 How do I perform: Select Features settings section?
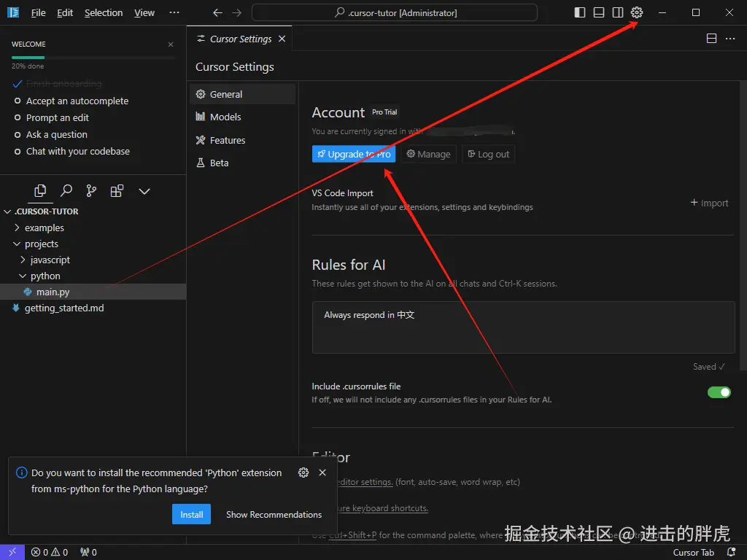tap(242, 140)
